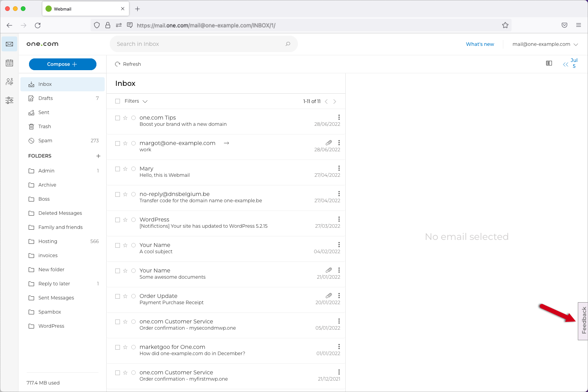This screenshot has height=392, width=588.
Task: Go to the Spam folder
Action: tap(45, 141)
